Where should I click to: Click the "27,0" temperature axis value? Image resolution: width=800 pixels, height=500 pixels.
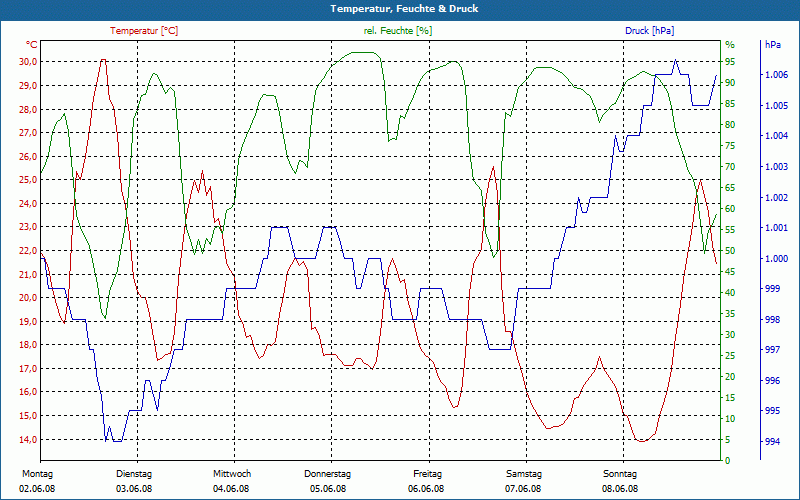29,133
